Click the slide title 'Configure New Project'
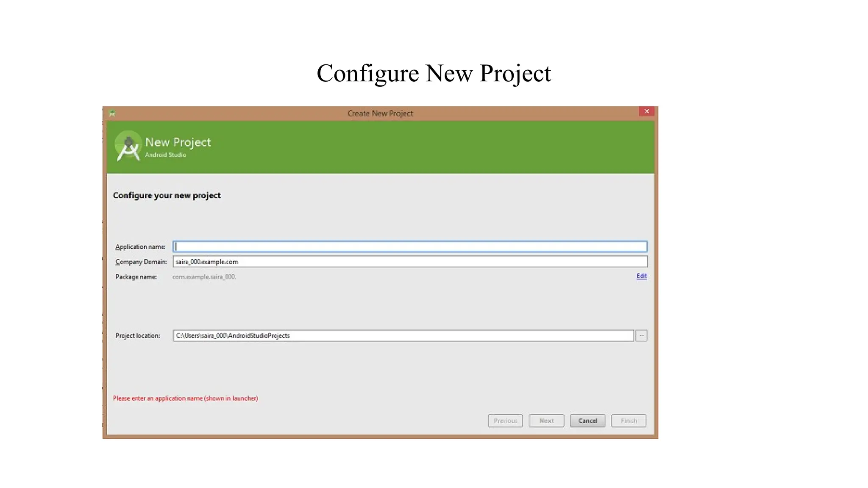The height and width of the screenshot is (488, 868). [434, 73]
